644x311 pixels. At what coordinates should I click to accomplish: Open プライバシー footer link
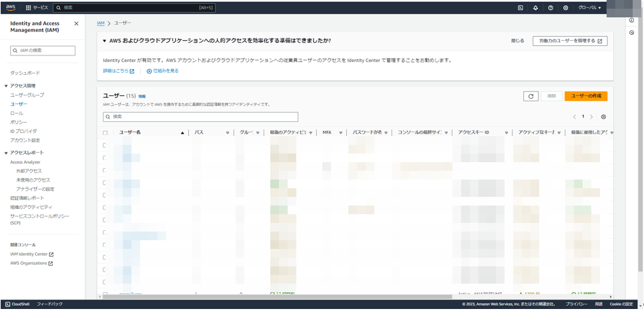(x=576, y=304)
